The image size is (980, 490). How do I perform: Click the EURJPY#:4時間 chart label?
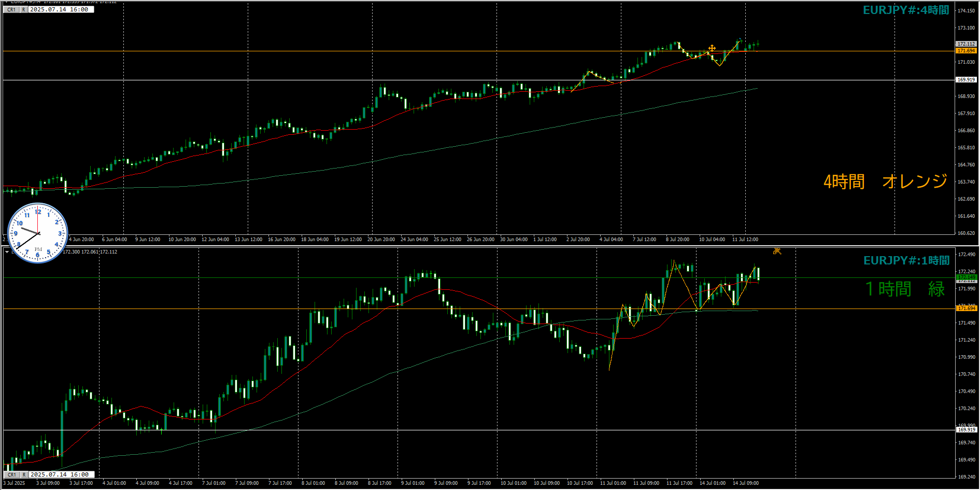coord(906,10)
